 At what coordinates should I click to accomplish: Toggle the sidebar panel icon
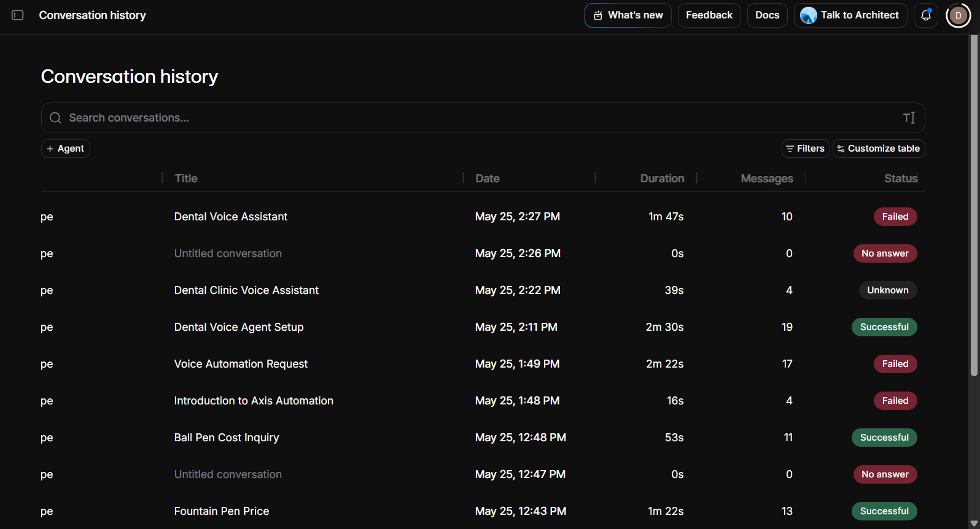pos(18,15)
